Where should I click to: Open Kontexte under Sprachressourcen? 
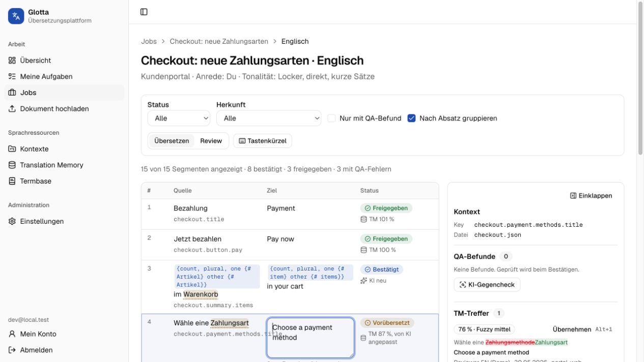[64, 149]
